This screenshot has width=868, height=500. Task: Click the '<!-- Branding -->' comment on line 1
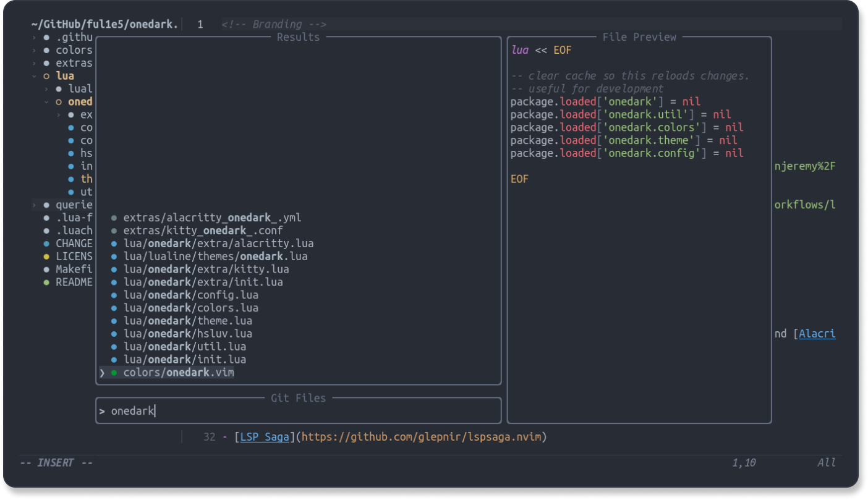click(x=274, y=24)
